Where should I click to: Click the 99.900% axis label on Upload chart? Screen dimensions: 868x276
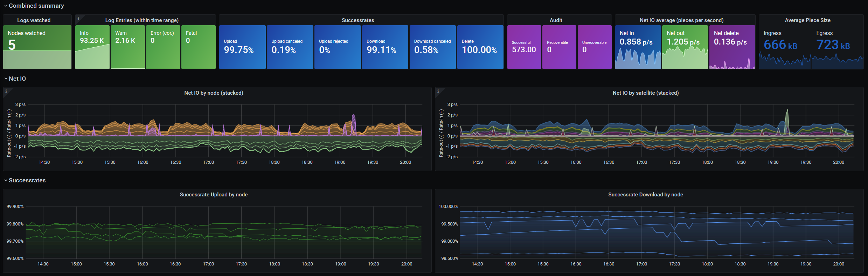[x=15, y=207]
